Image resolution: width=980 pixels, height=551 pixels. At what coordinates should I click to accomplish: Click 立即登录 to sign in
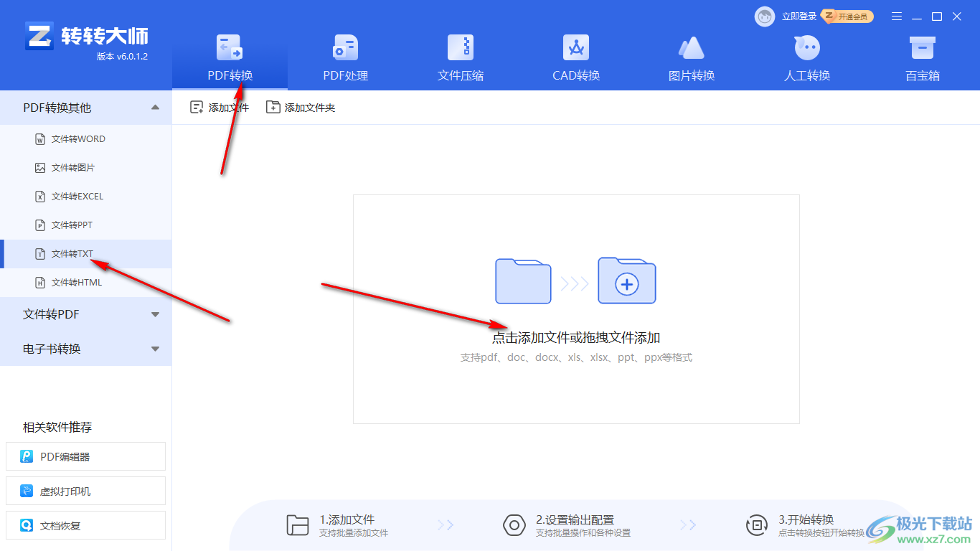click(x=799, y=17)
